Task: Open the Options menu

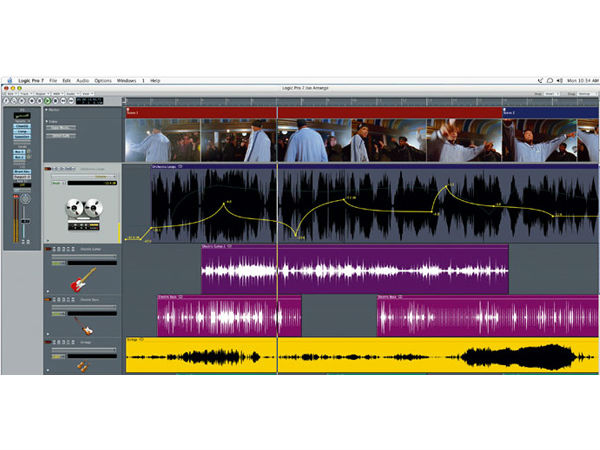Action: click(103, 80)
